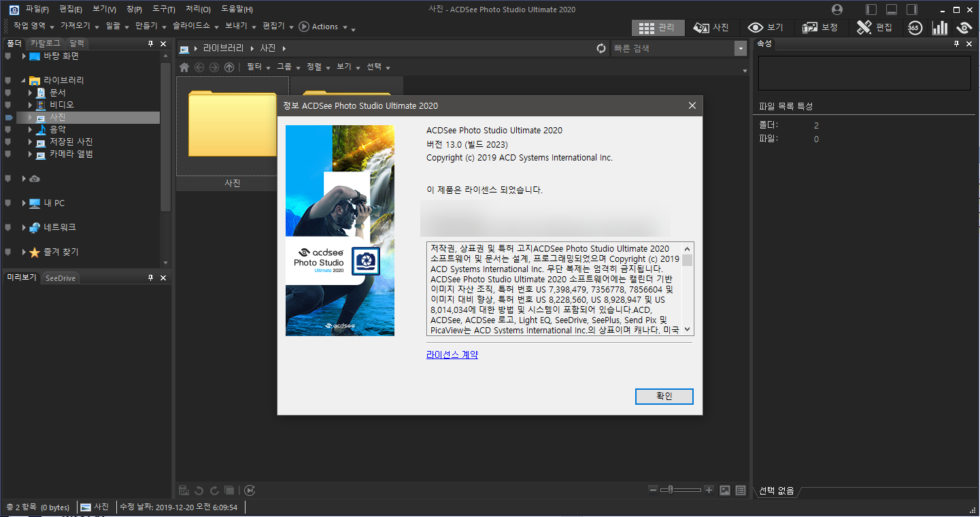This screenshot has height=517, width=980.
Task: Open the 편집(E) menu
Action: (71, 10)
